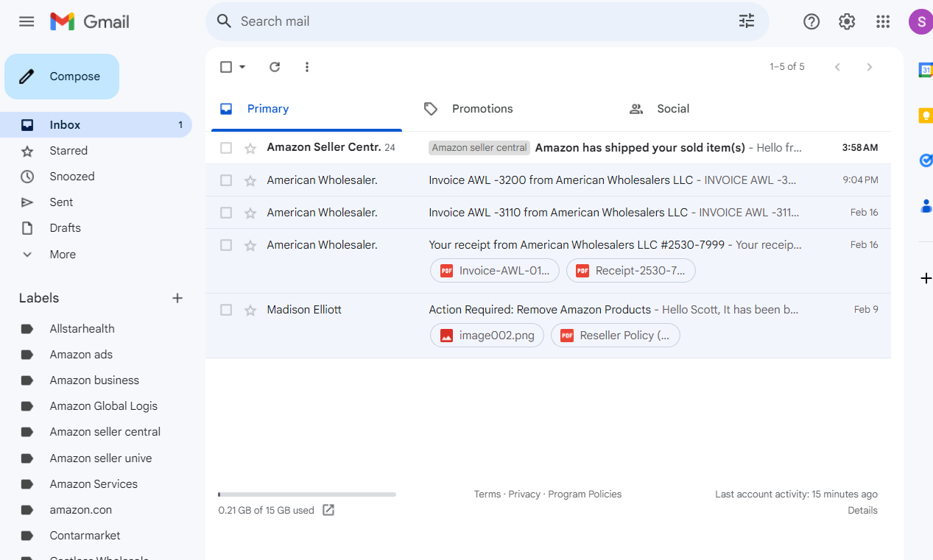Select the Invoice AWL -3200 email checkbox
The image size is (933, 560).
coord(226,180)
